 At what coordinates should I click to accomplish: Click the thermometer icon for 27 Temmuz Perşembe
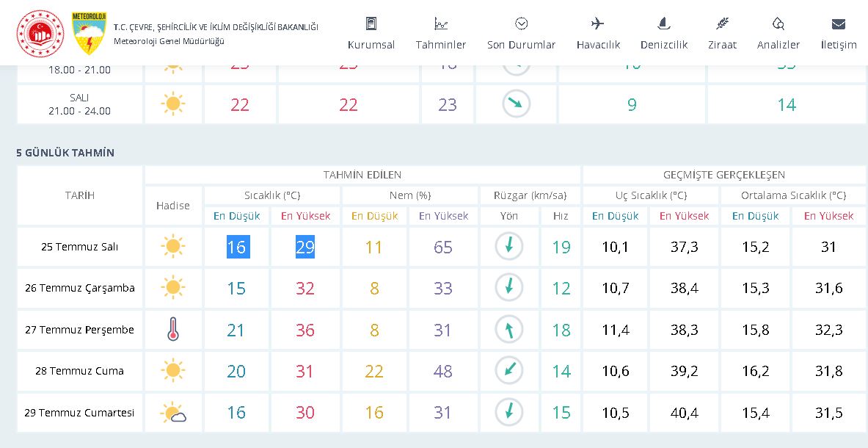(173, 330)
